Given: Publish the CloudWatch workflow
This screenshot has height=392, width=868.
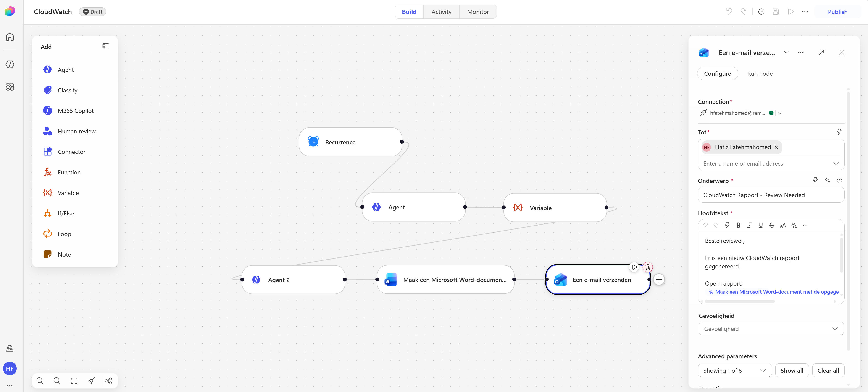Looking at the screenshot, I should point(838,12).
